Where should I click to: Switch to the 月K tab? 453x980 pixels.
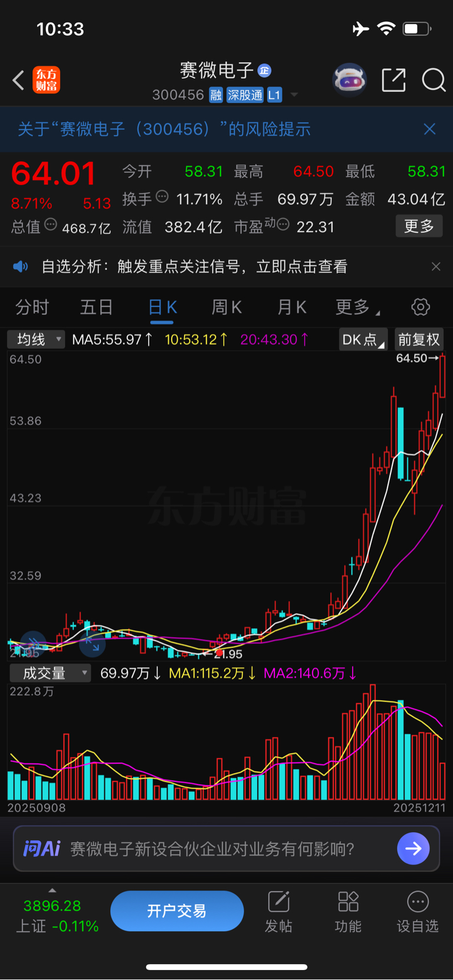[x=292, y=307]
